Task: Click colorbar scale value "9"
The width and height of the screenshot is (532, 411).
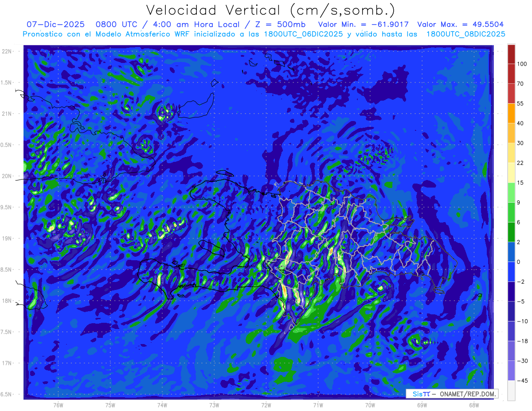Action: (518, 203)
